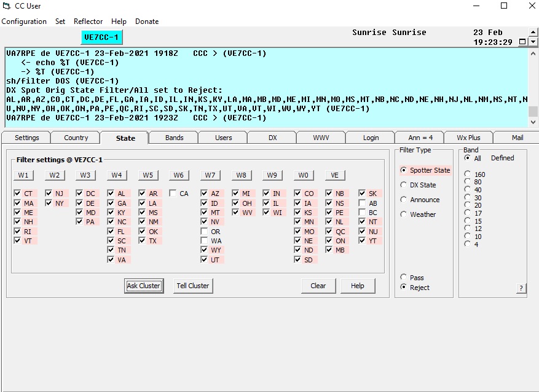Check the CA state checkbox
Viewport: 539px width, 392px height.
173,194
